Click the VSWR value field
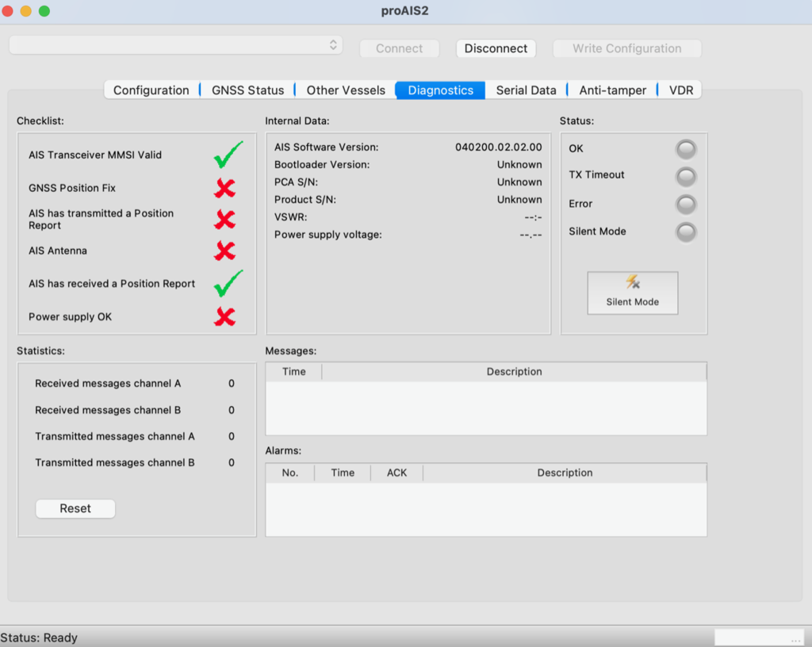Screen dimensions: 812x647 click(533, 217)
